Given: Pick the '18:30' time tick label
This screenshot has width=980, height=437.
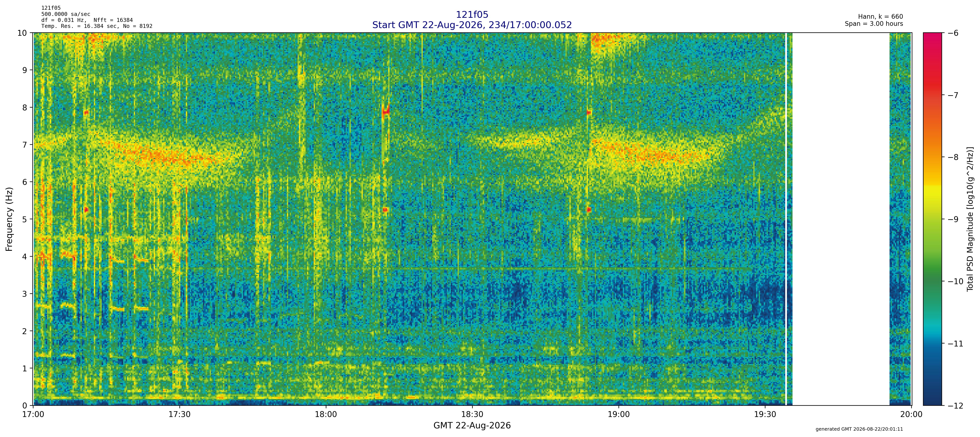Looking at the screenshot, I should (x=473, y=415).
